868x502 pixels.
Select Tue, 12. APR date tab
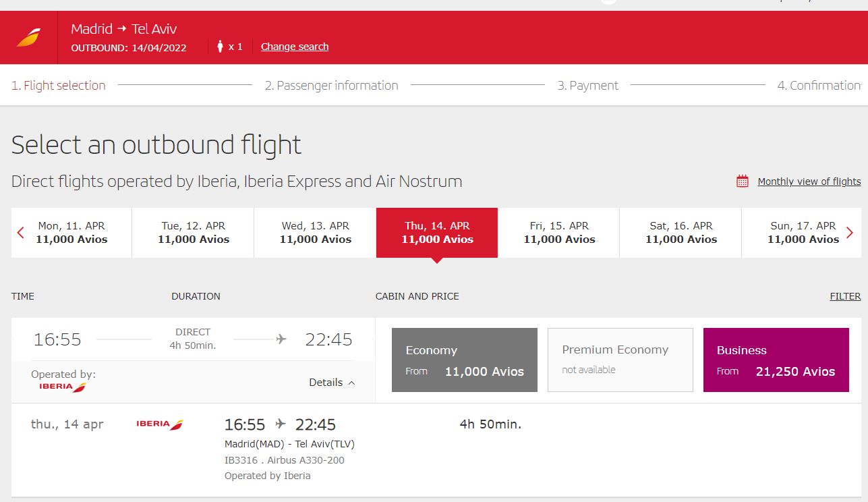tap(194, 233)
